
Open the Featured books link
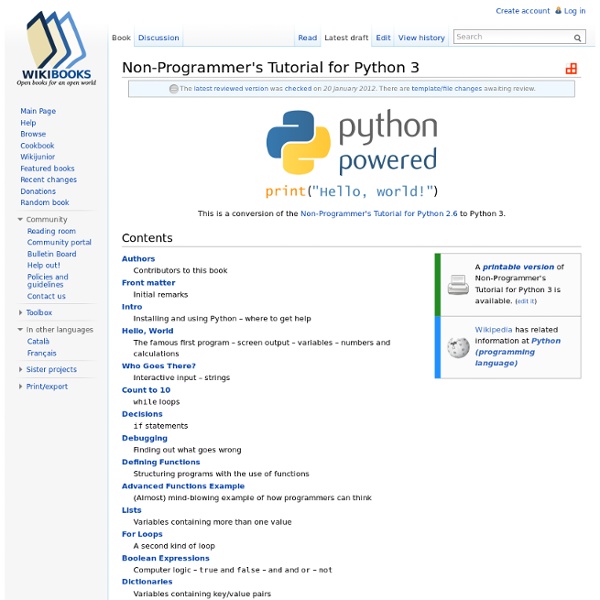click(x=47, y=168)
